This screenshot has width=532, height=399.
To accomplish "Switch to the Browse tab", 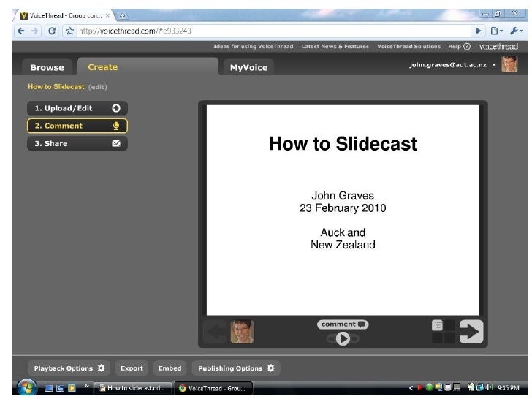I will (x=47, y=68).
